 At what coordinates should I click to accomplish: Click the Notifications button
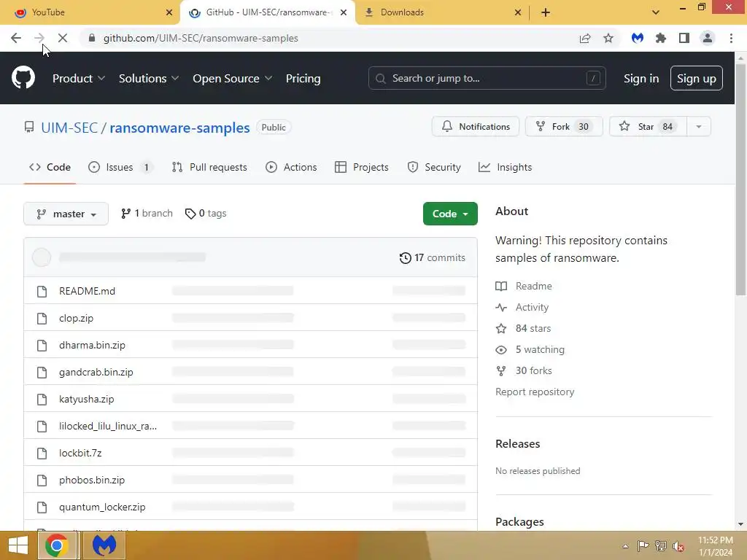click(476, 127)
